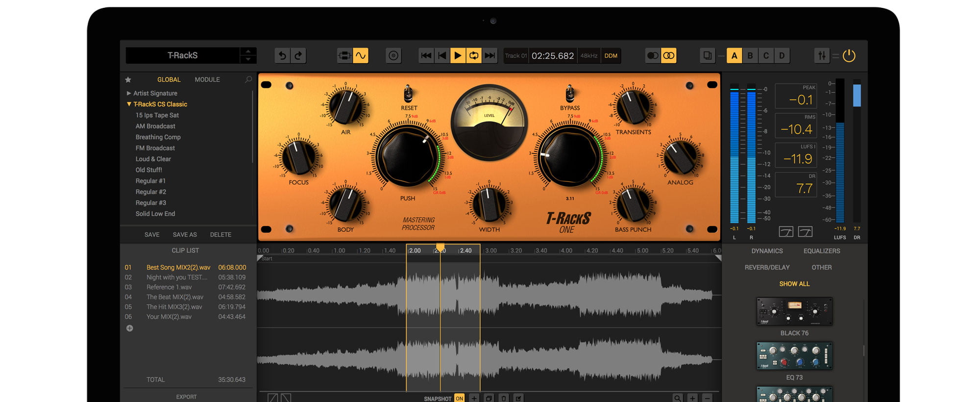Select comparison slot B
Viewport: 980px width, 402px height.
coord(750,56)
